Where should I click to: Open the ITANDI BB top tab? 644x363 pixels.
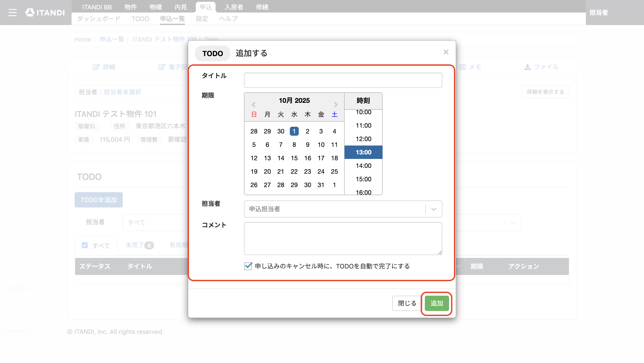97,7
